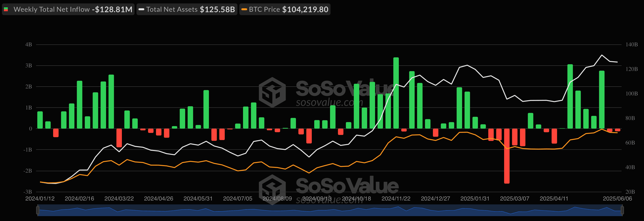Click the 2024/12/27 x-axis date label

(436, 199)
